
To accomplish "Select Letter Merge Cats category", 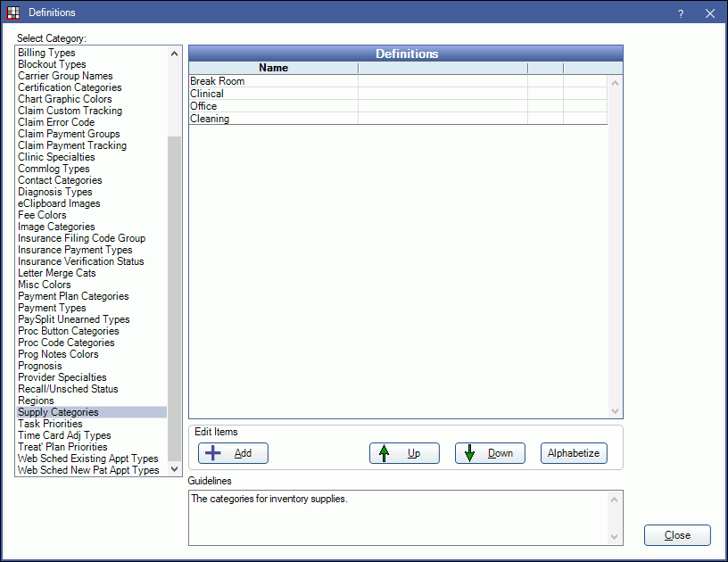I will [92, 273].
